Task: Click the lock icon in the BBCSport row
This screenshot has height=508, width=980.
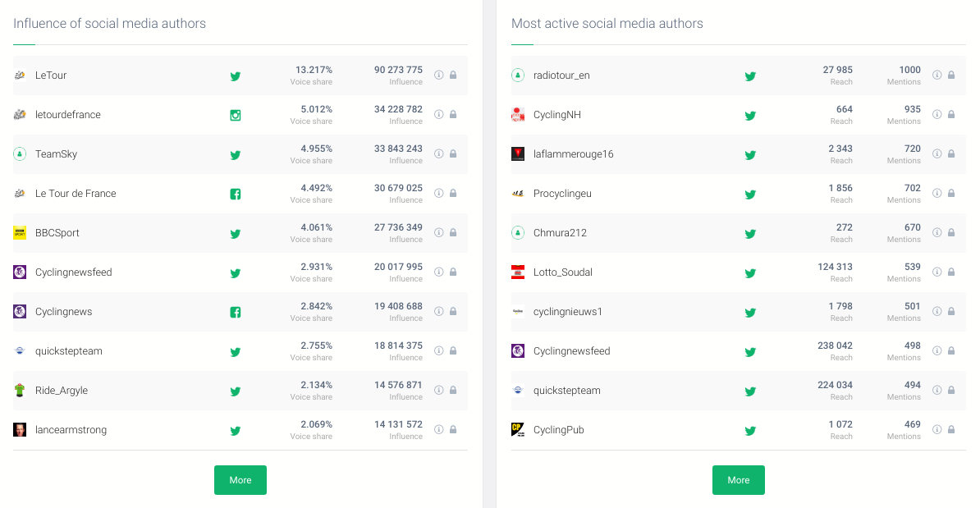Action: point(453,233)
